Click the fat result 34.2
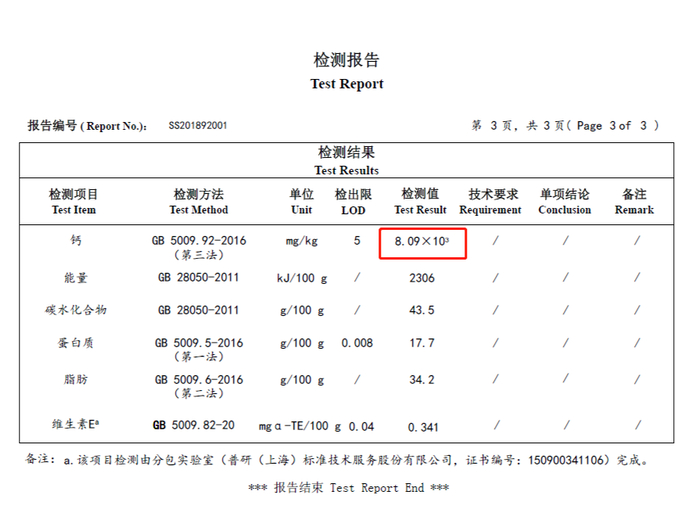The width and height of the screenshot is (700, 527). [422, 380]
